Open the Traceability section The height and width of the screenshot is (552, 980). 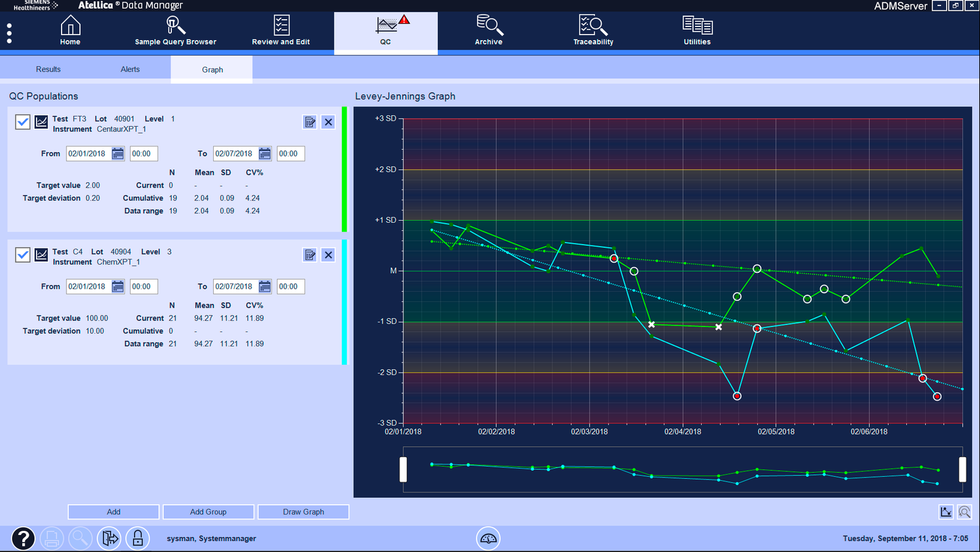click(x=593, y=30)
